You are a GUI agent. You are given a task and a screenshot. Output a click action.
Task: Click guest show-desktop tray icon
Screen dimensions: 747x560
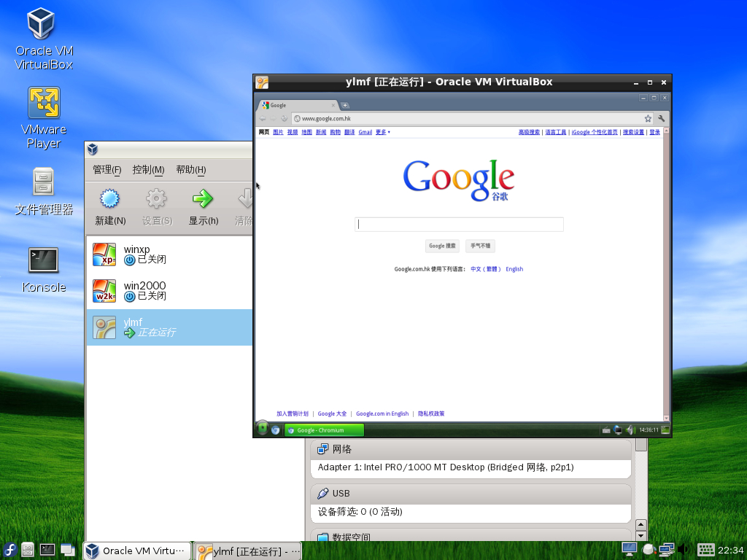tap(665, 430)
